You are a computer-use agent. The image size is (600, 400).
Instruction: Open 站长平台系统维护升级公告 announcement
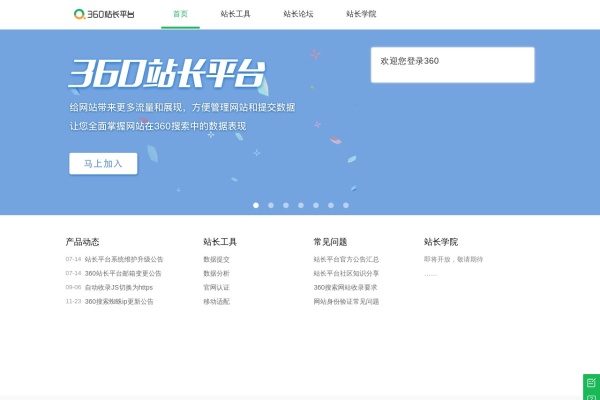click(x=124, y=260)
